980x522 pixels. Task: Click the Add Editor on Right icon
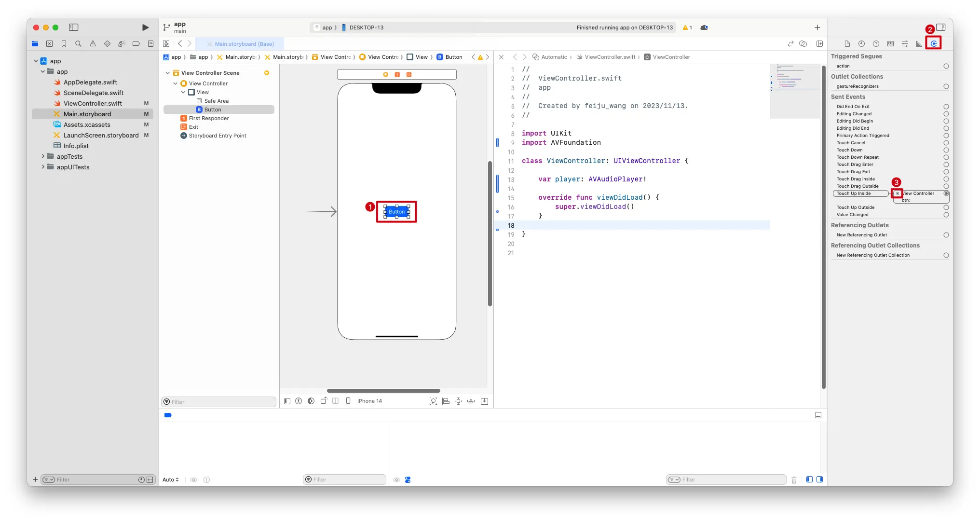click(x=819, y=43)
